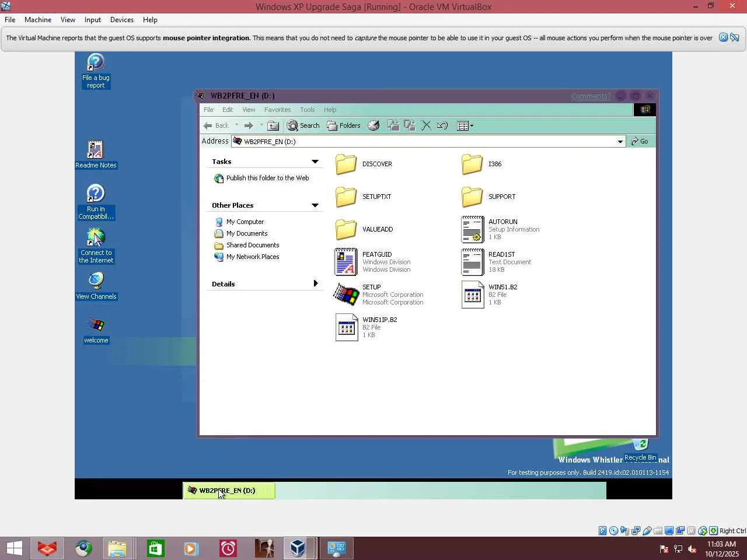The height and width of the screenshot is (560, 747).
Task: Collapse the Other Places section
Action: click(x=315, y=205)
